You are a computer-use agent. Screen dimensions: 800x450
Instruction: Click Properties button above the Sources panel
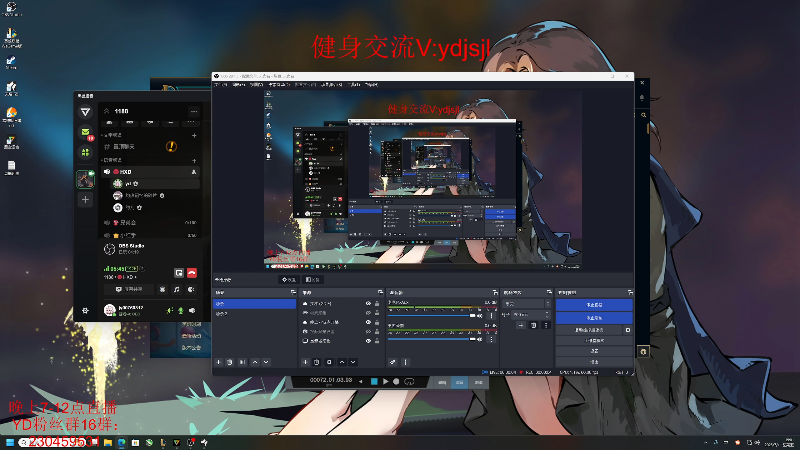tap(289, 280)
